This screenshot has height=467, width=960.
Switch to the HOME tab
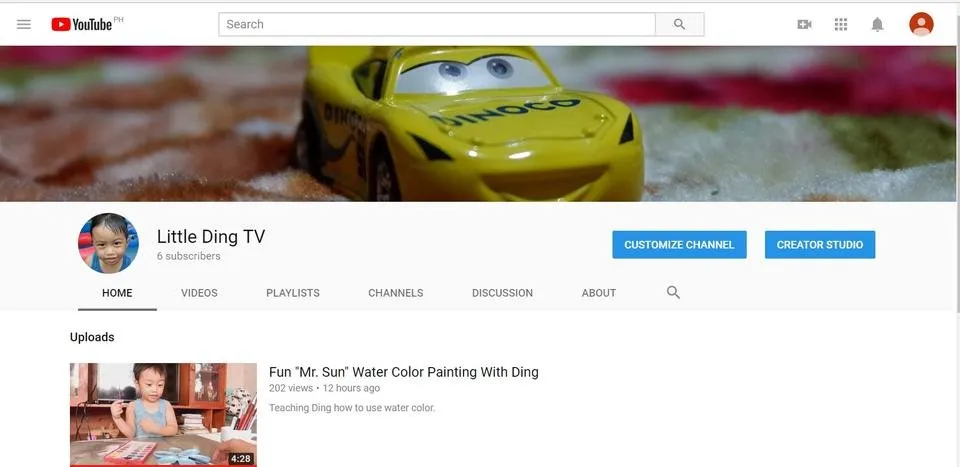(117, 293)
